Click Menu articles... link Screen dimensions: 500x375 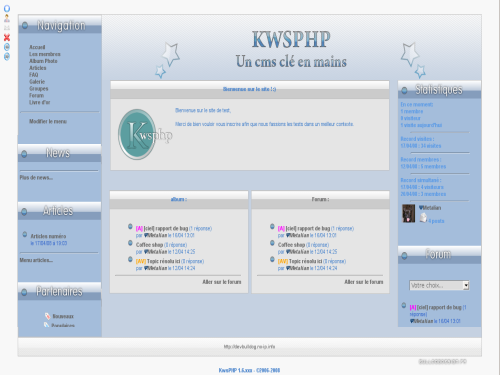click(36, 260)
